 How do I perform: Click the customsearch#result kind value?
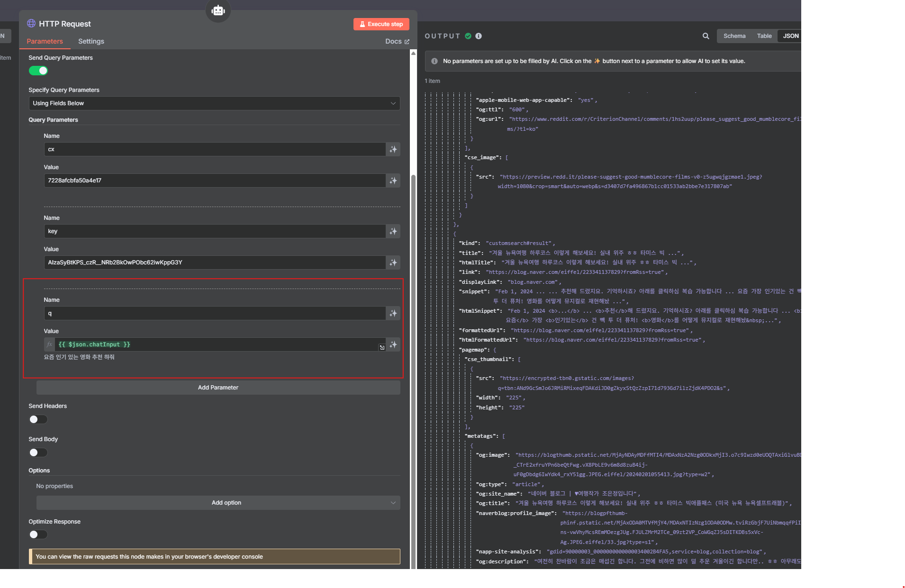click(520, 243)
